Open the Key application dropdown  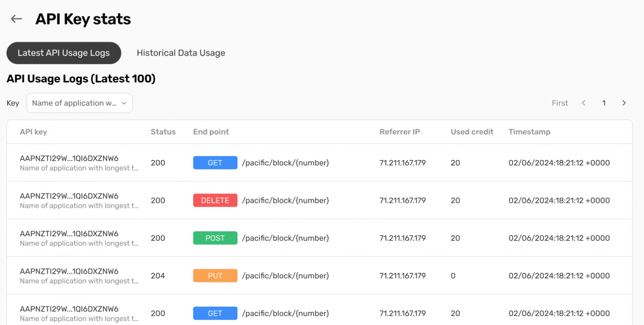coord(80,103)
